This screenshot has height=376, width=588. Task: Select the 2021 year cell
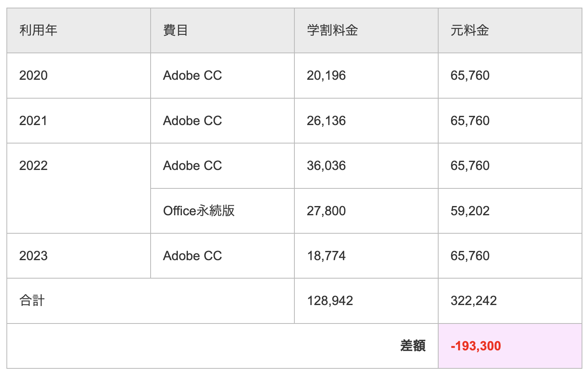point(33,121)
